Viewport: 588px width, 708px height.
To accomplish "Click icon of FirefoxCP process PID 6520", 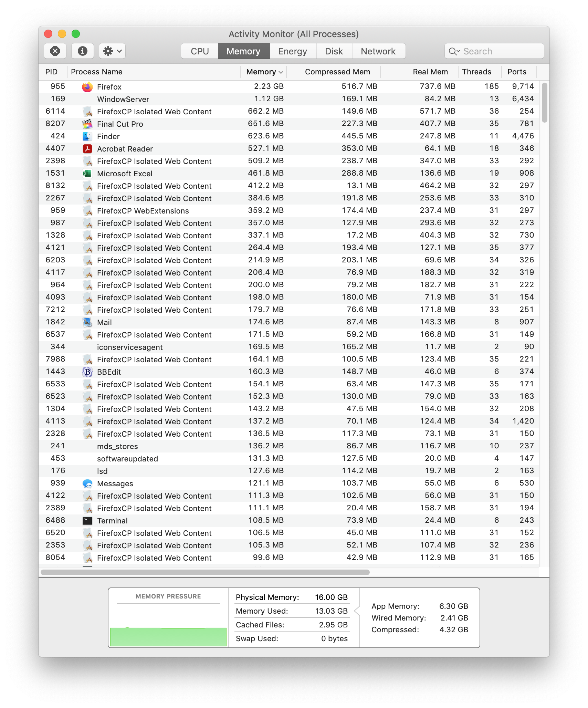I will click(x=88, y=533).
